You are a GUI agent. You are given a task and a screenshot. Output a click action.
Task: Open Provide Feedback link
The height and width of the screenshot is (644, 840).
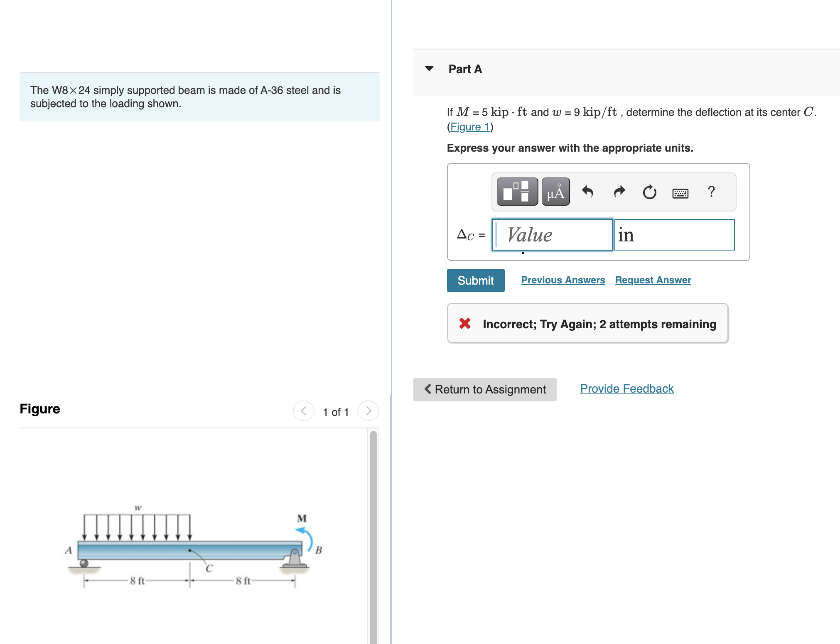626,388
